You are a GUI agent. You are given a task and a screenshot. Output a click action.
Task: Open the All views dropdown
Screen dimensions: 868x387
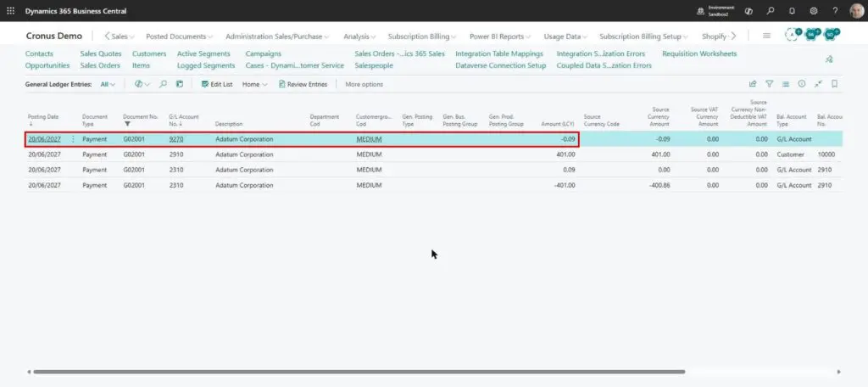[x=108, y=84]
